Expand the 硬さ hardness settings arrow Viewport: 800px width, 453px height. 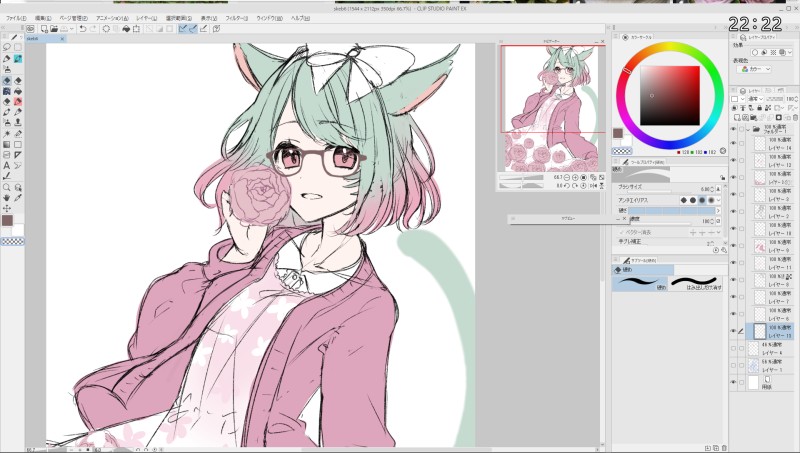pos(718,210)
